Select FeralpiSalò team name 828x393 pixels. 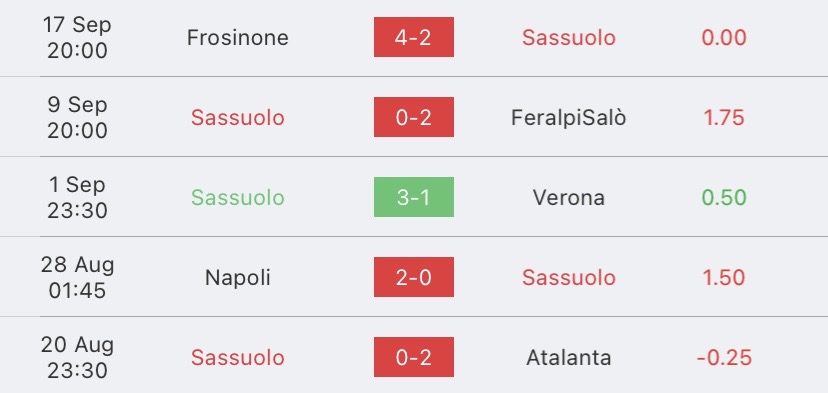tap(569, 117)
